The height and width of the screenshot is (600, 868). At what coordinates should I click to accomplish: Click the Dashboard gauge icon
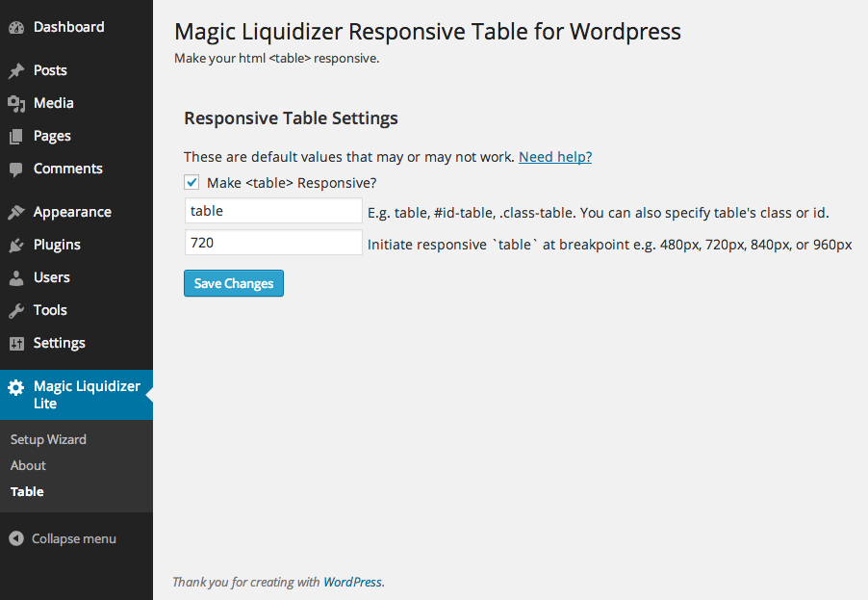tap(16, 28)
